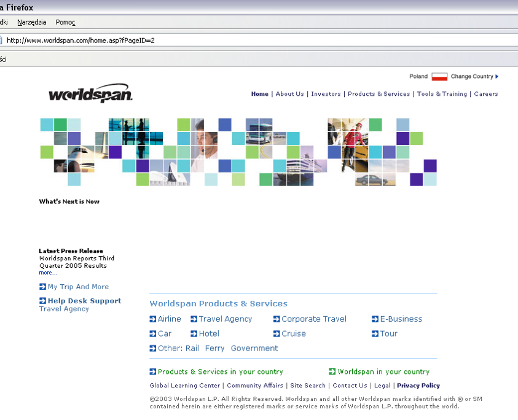Click the arrow icon next to Corporate Travel
518x420 pixels.
[277, 319]
